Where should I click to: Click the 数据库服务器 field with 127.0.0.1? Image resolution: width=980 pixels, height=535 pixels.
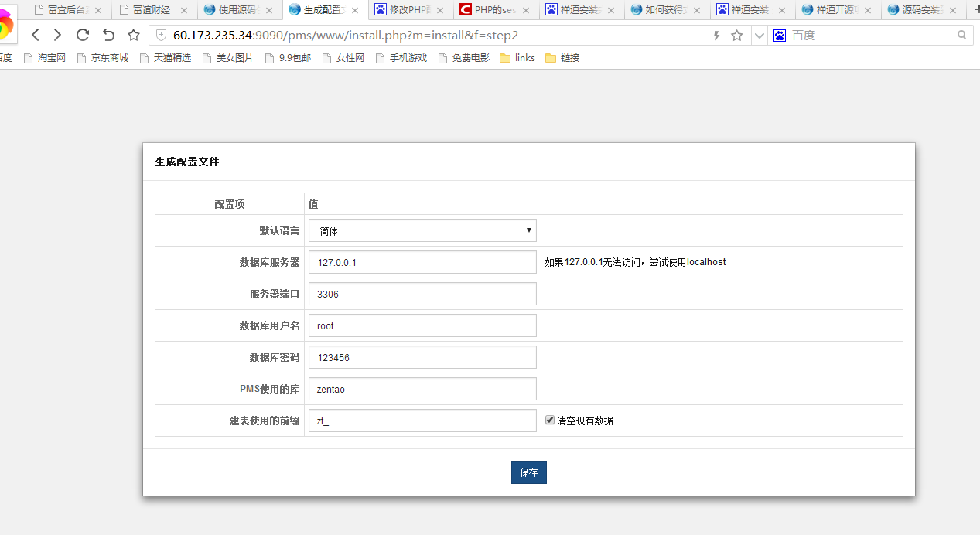pyautogui.click(x=422, y=262)
